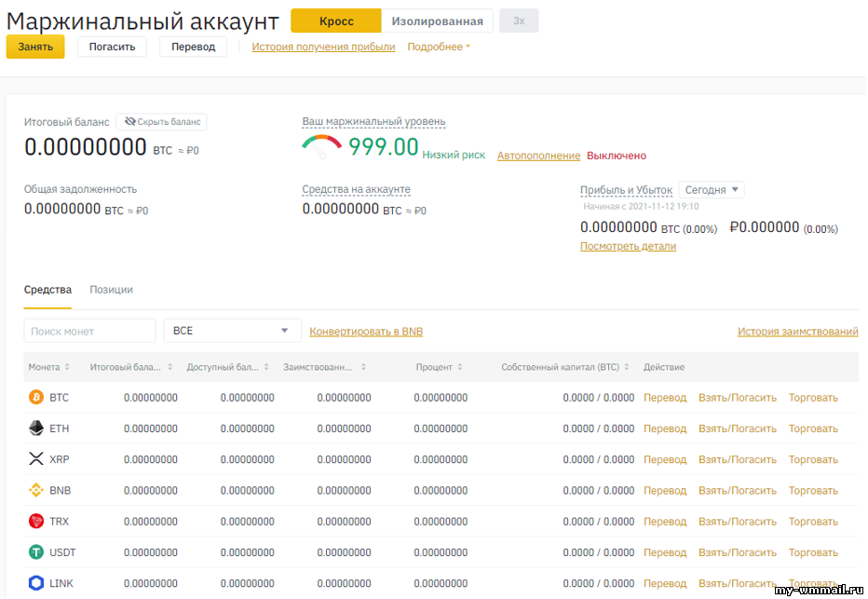Screen dimensions: 868x599
Task: Open the Сегодня period dropdown
Action: click(x=712, y=190)
